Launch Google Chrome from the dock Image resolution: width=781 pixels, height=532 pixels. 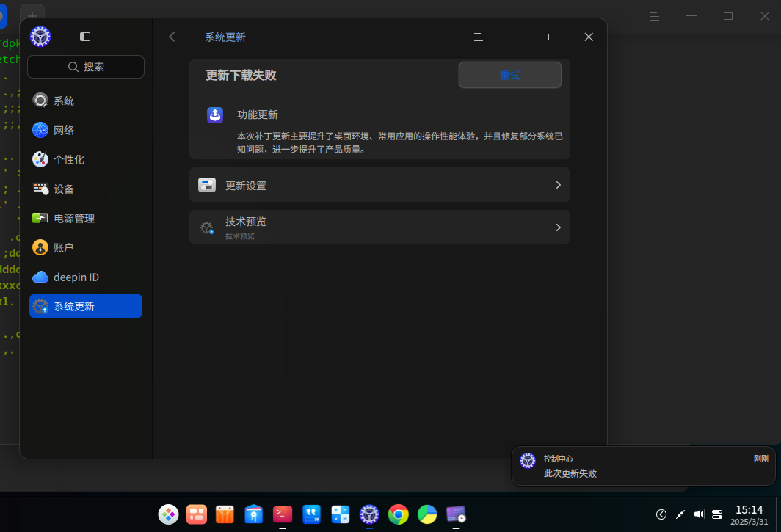[398, 514]
